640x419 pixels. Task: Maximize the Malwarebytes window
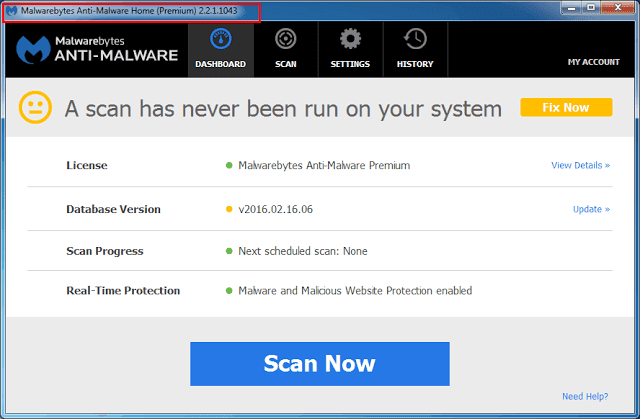tap(591, 8)
